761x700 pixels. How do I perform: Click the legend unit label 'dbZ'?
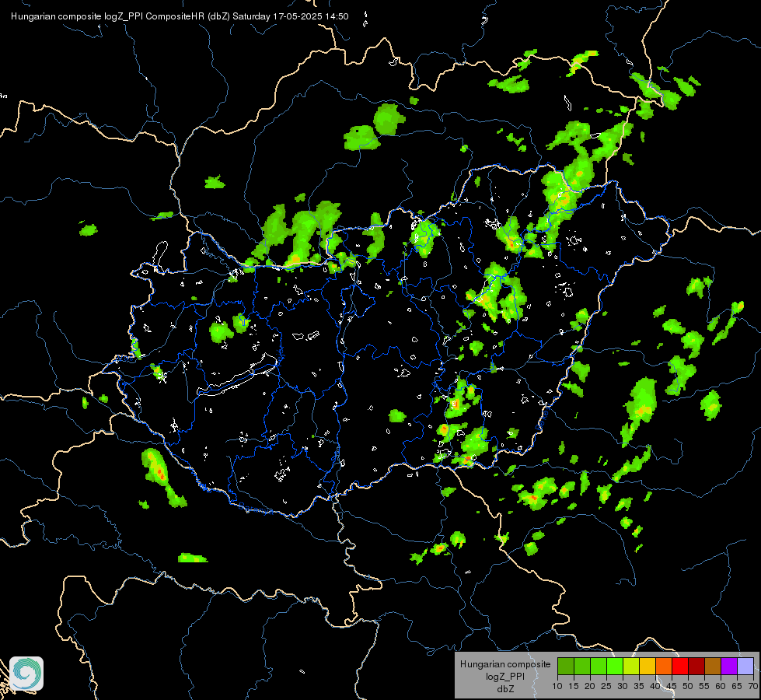click(505, 689)
